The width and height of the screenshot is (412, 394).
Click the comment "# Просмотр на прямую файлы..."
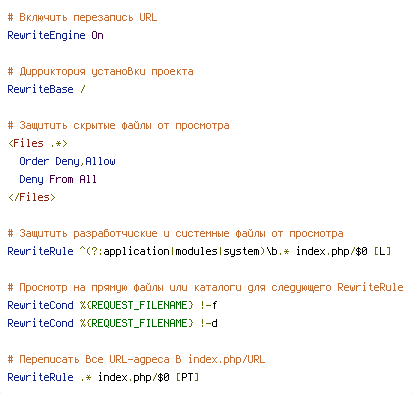(x=205, y=287)
